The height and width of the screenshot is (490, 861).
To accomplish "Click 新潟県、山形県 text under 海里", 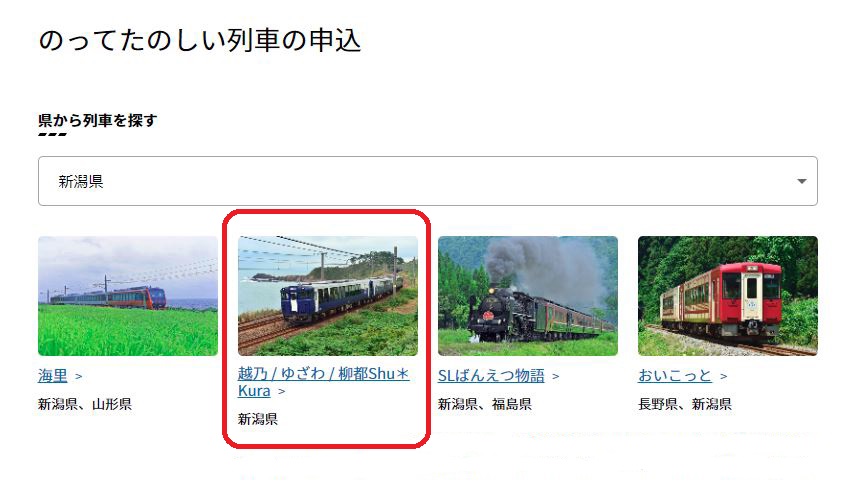I will [x=85, y=405].
